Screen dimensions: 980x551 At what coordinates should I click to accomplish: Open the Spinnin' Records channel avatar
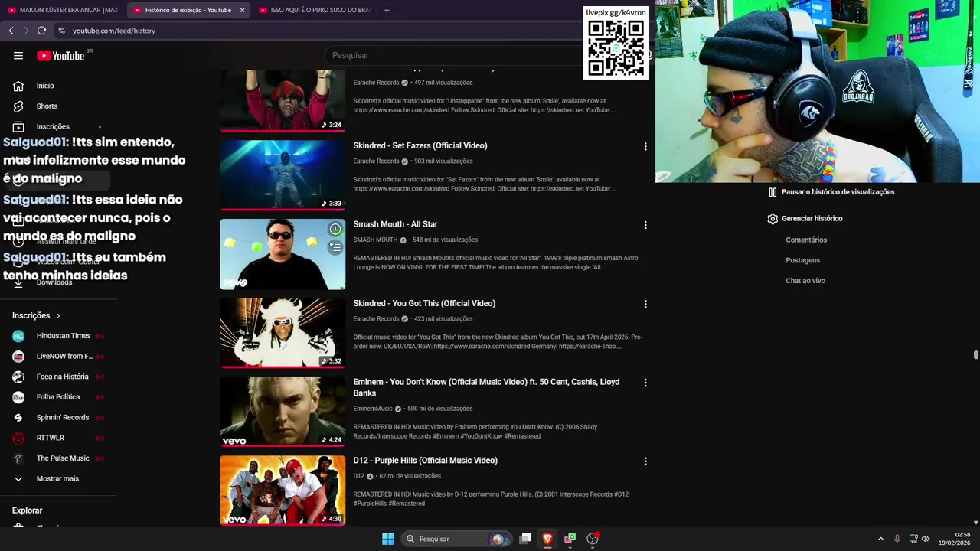pyautogui.click(x=18, y=418)
